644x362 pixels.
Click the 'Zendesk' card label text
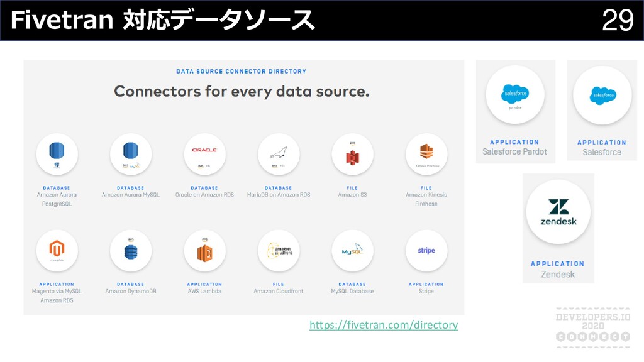coord(558,274)
